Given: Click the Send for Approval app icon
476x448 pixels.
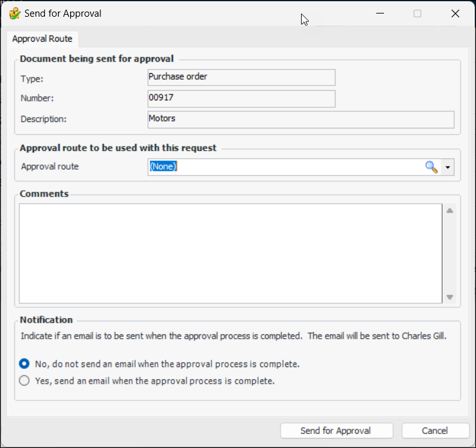Looking at the screenshot, I should pos(14,13).
